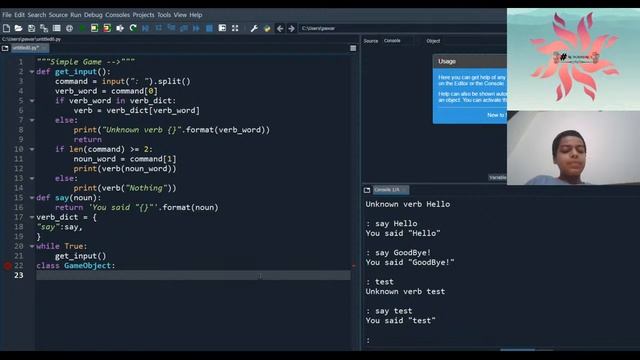Select the Console 1/A tab
Screen dimensions: 640x360
(391, 190)
